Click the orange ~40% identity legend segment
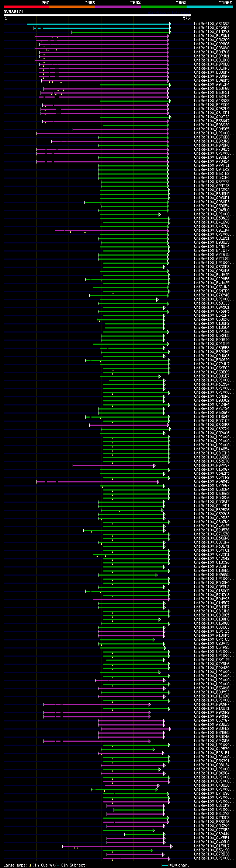This screenshot has width=236, height=868. [x=72, y=7]
